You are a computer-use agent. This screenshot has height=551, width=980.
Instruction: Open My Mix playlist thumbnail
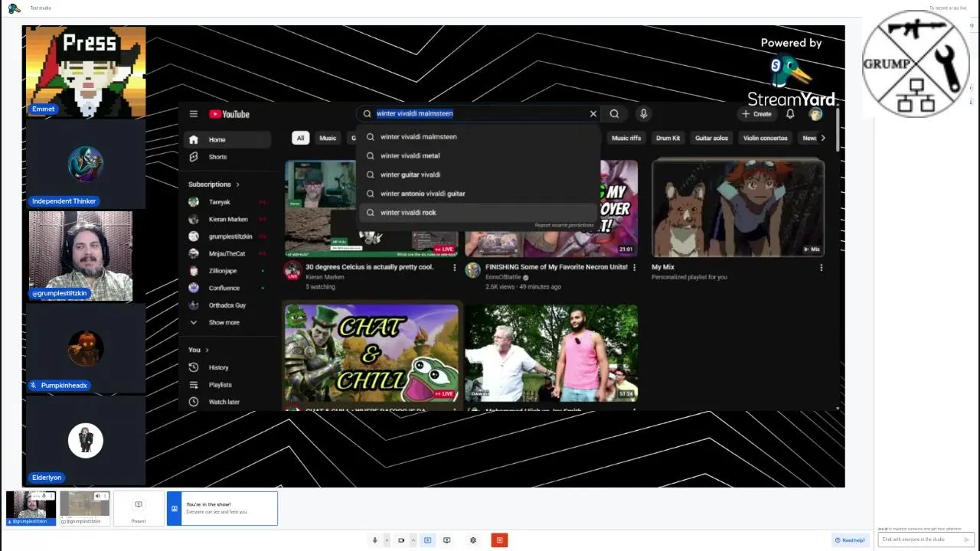(x=738, y=207)
